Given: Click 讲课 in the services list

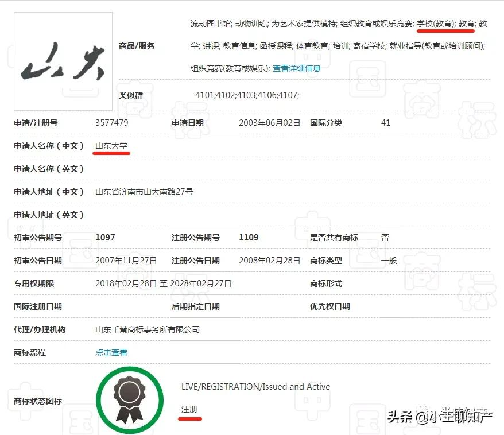Looking at the screenshot, I should [211, 46].
